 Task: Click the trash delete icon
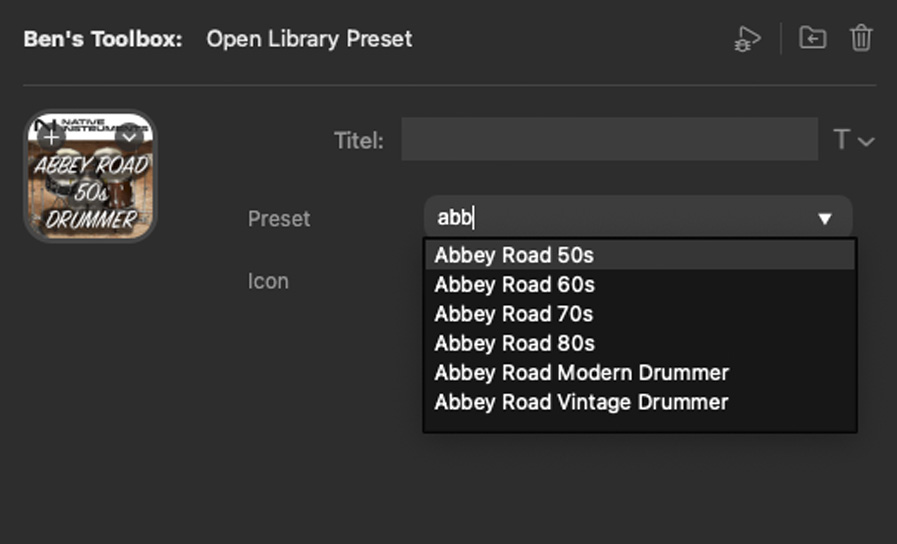pos(861,39)
